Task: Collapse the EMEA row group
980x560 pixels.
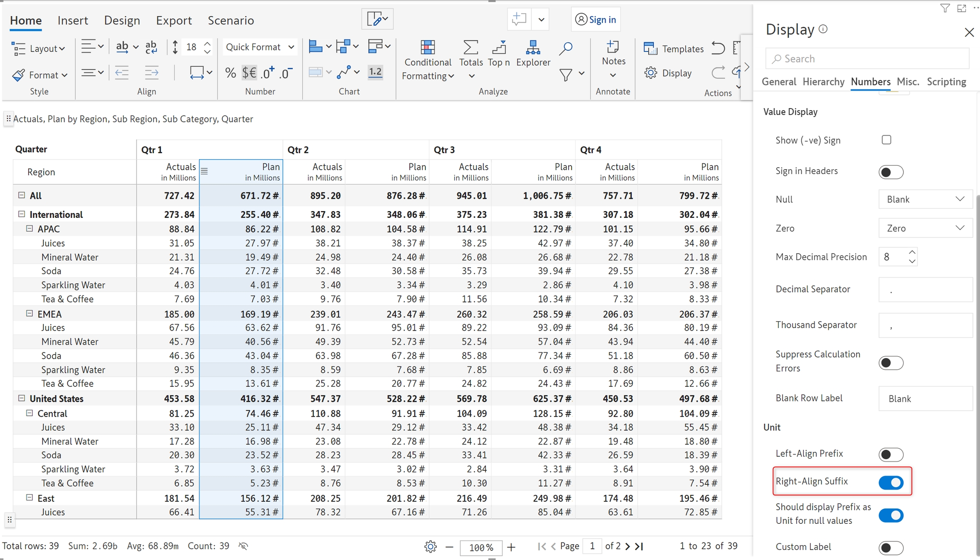Action: (x=29, y=314)
